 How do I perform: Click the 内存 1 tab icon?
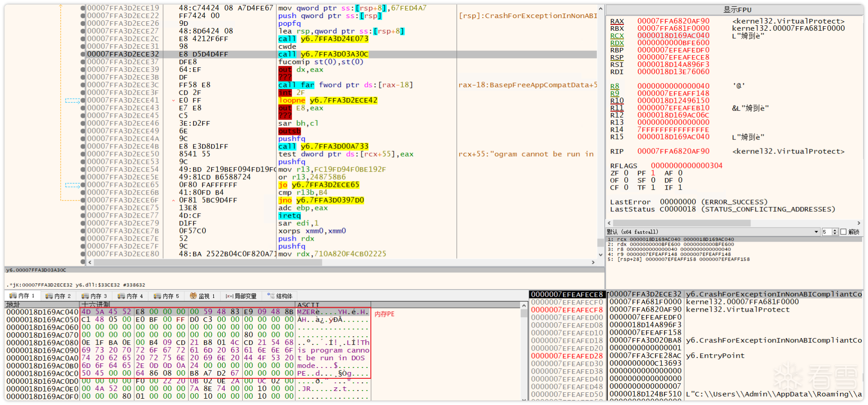tap(13, 296)
